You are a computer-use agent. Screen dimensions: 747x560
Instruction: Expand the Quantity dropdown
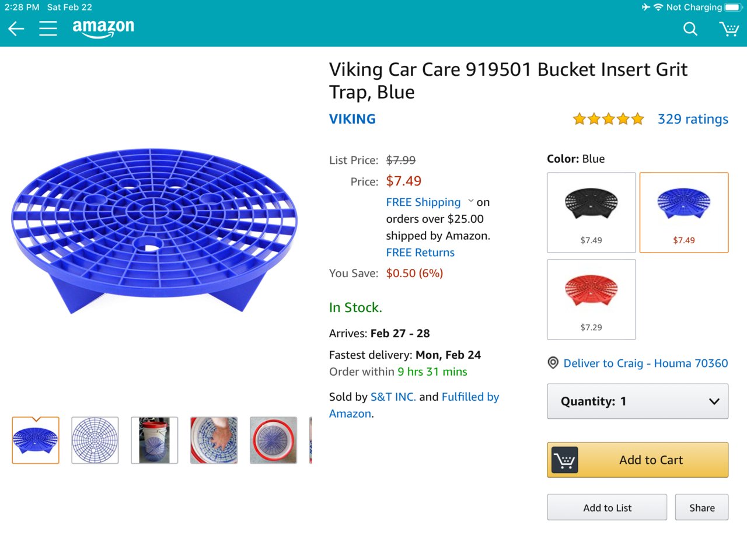pos(638,401)
